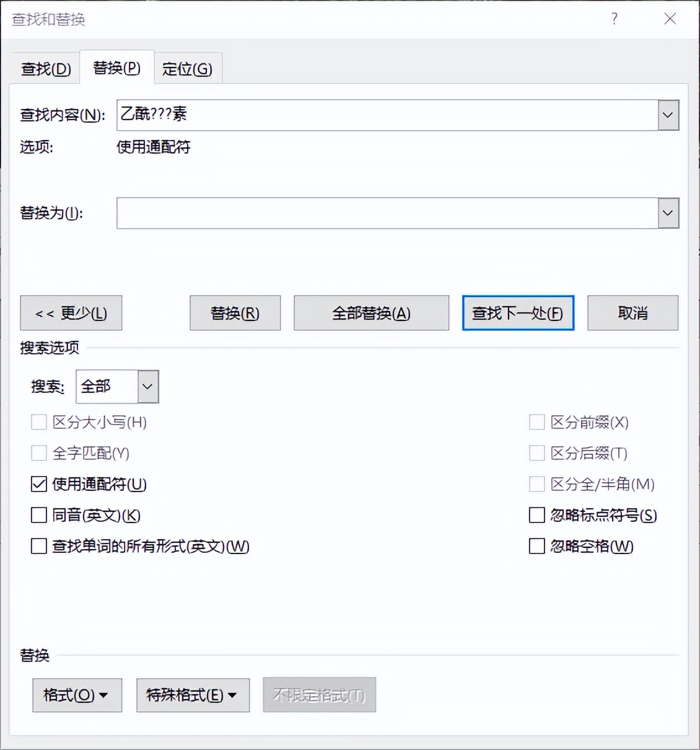700x750 pixels.
Task: Toggle 区分后缀(T) checkbox
Action: tap(537, 453)
